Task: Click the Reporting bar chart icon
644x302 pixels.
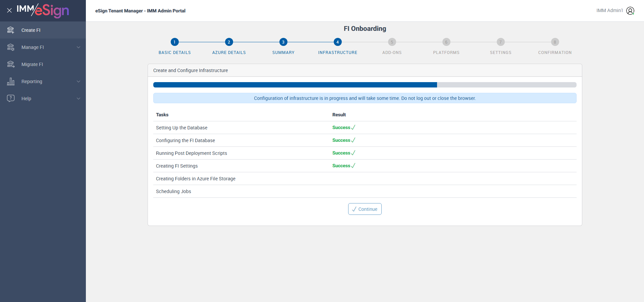Action: (11, 81)
